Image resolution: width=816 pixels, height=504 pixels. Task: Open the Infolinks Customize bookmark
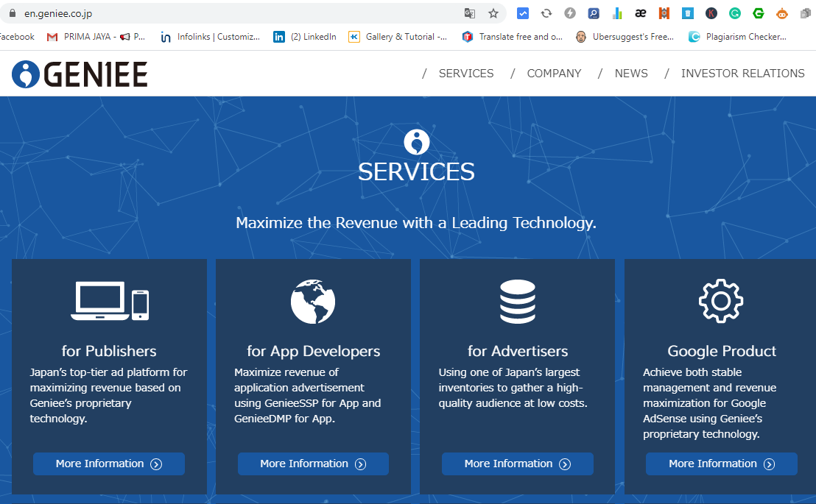pyautogui.click(x=210, y=37)
